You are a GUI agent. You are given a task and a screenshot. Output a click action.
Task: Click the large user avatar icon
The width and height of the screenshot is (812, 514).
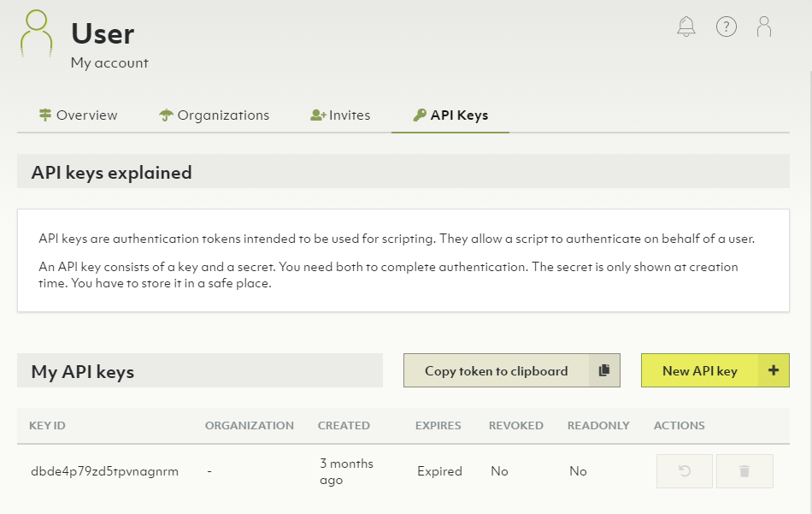pos(37,33)
